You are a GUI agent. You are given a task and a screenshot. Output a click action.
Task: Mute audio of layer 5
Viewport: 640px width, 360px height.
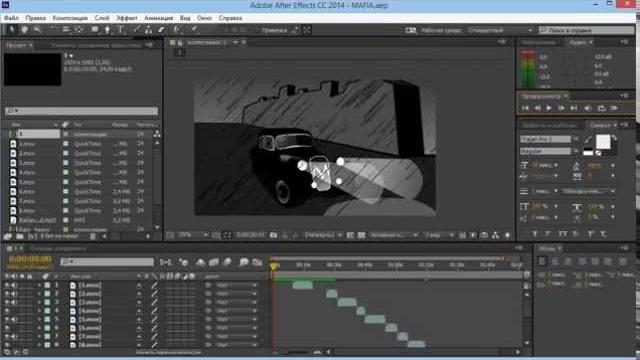point(14,320)
